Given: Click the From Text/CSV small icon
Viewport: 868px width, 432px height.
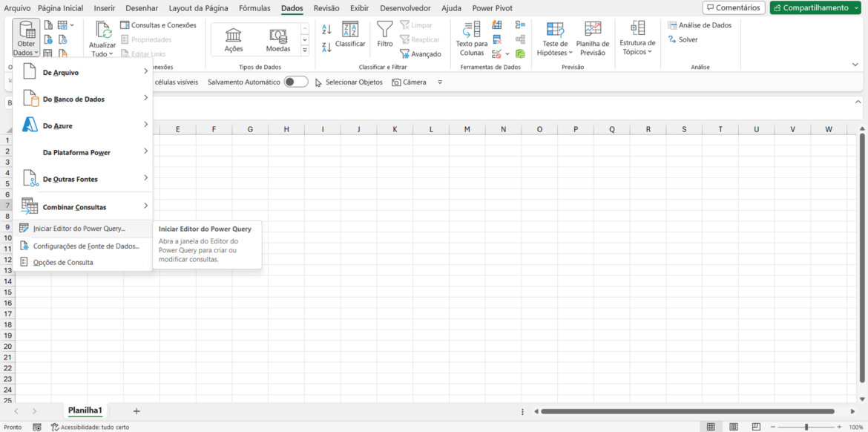Looking at the screenshot, I should tap(48, 25).
